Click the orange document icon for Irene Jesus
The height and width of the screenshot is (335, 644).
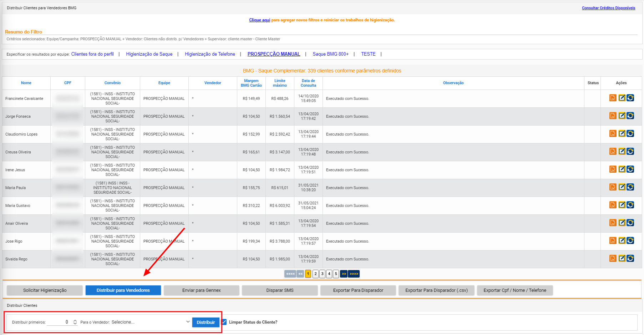[613, 169]
